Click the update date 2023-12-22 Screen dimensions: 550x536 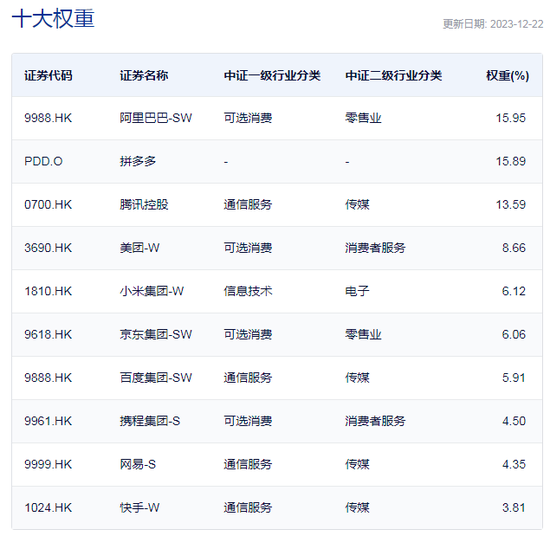pos(516,24)
